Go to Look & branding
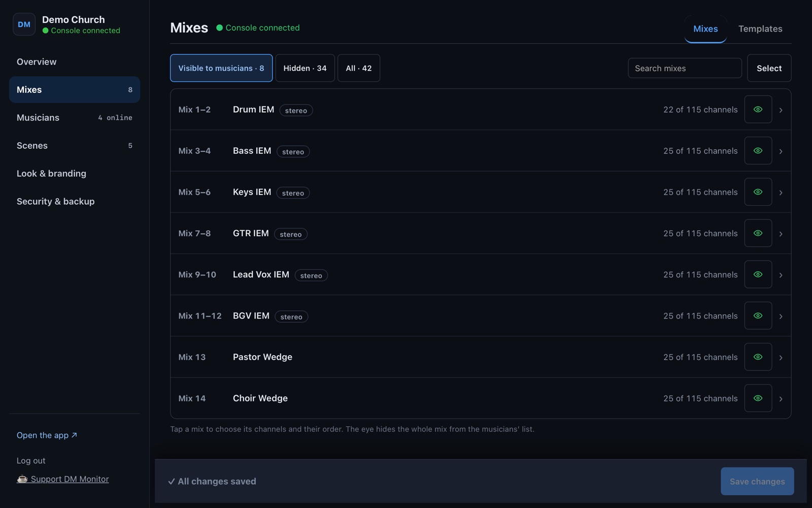 [x=75, y=174]
